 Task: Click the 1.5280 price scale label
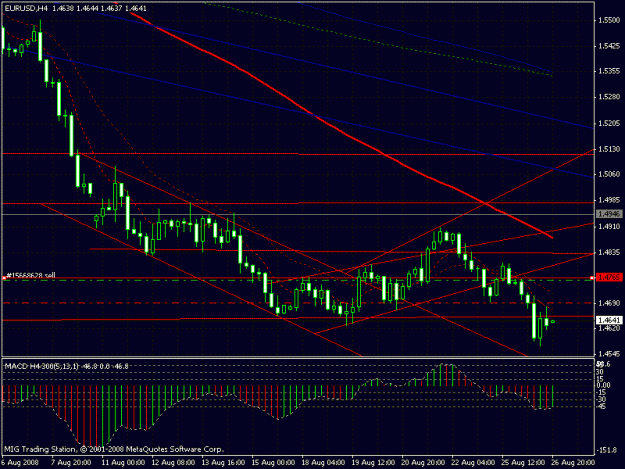(609, 97)
